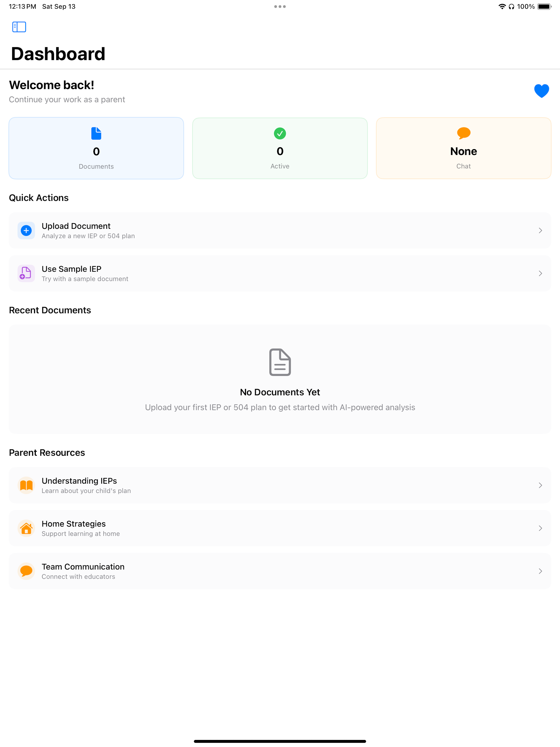Open the Active count card label
560x747 pixels.
tap(280, 166)
